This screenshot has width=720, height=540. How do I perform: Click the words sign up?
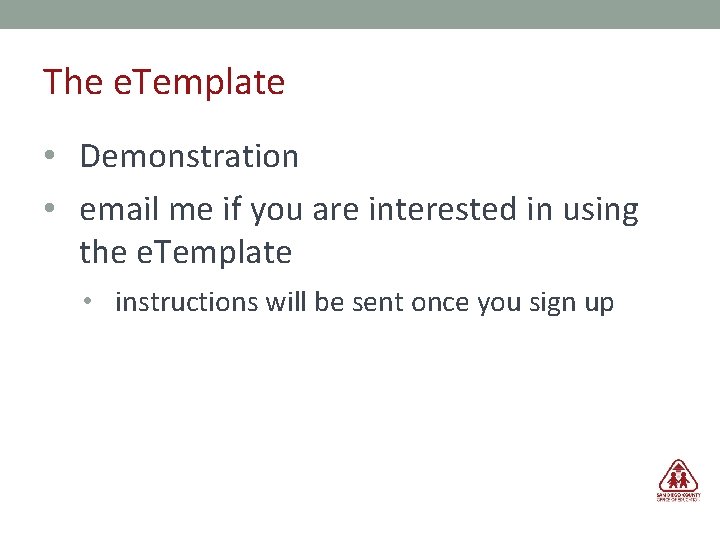coord(571,304)
